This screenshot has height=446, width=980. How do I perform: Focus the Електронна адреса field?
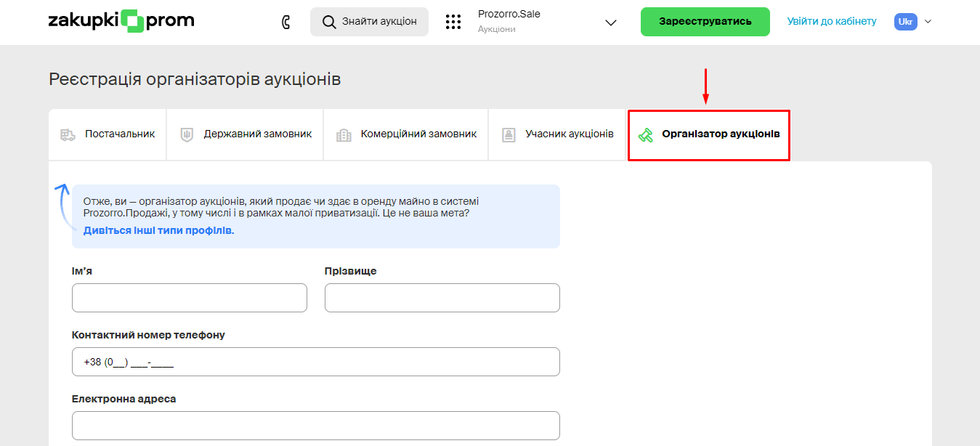coord(315,426)
